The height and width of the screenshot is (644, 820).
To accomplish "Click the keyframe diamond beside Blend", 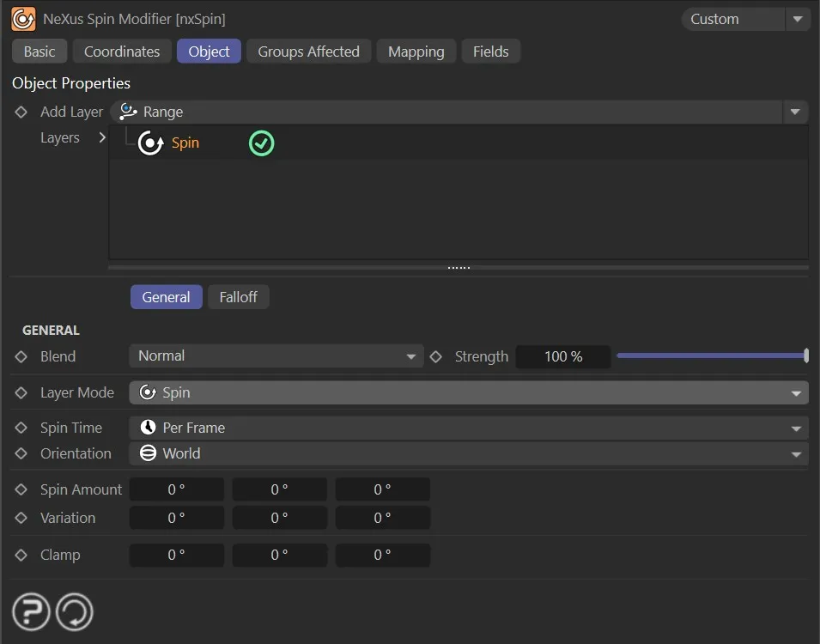I will (x=21, y=356).
